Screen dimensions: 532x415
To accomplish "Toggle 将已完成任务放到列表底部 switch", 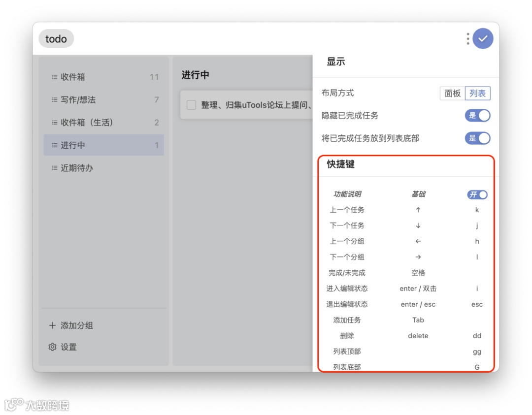I will (x=477, y=138).
